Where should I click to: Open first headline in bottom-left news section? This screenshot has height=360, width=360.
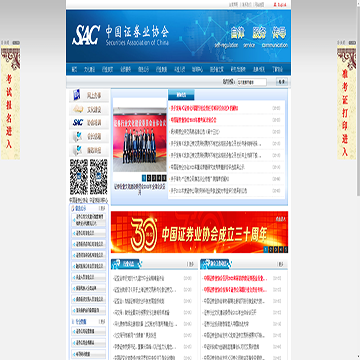click(x=139, y=278)
